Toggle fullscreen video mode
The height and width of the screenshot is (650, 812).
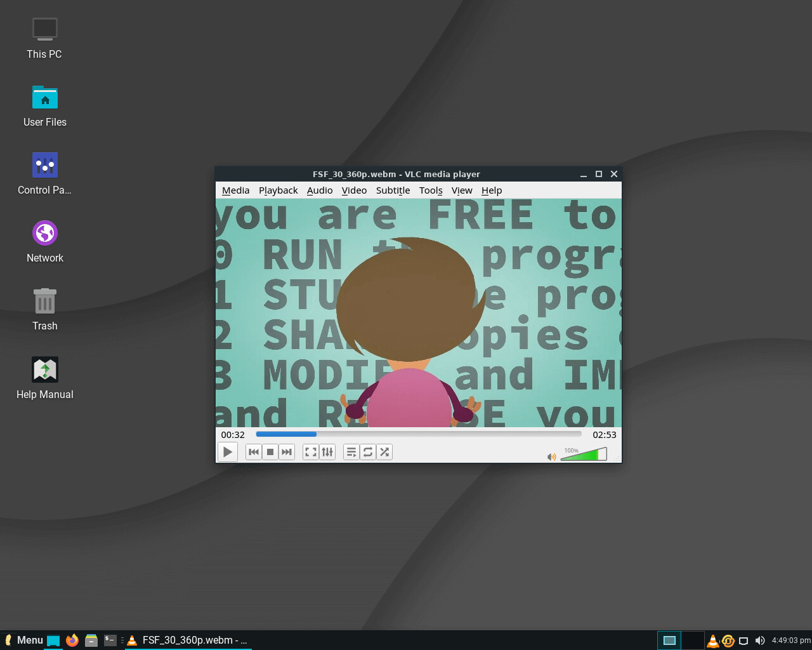click(310, 451)
